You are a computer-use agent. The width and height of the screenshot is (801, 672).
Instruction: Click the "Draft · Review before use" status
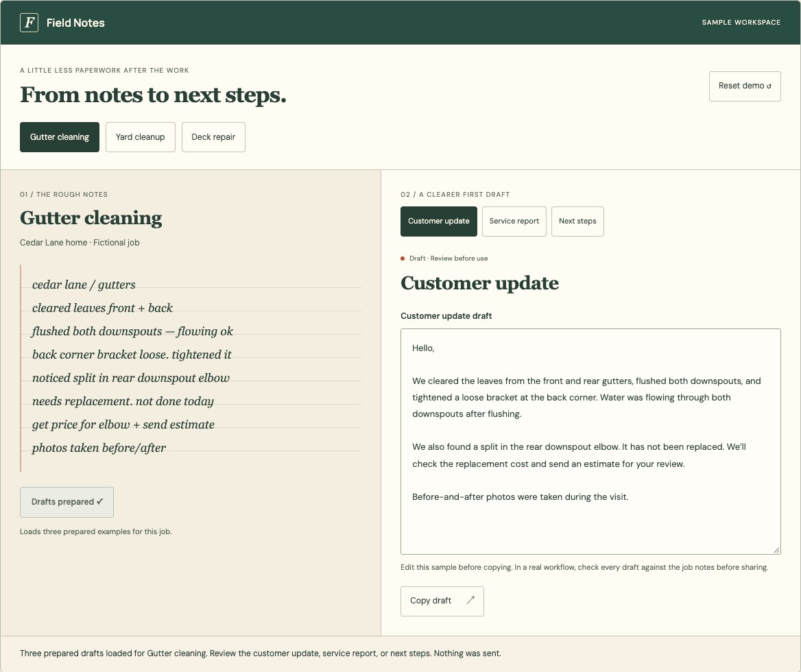(444, 259)
